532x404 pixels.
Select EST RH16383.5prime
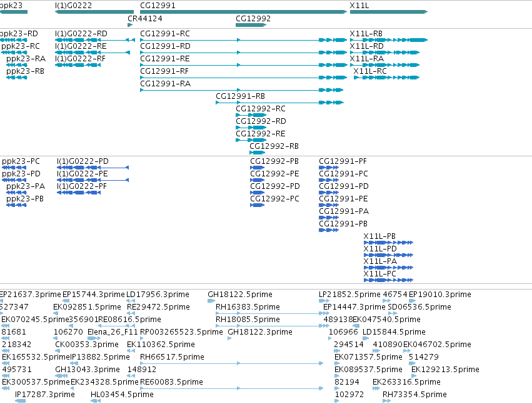tap(273, 313)
